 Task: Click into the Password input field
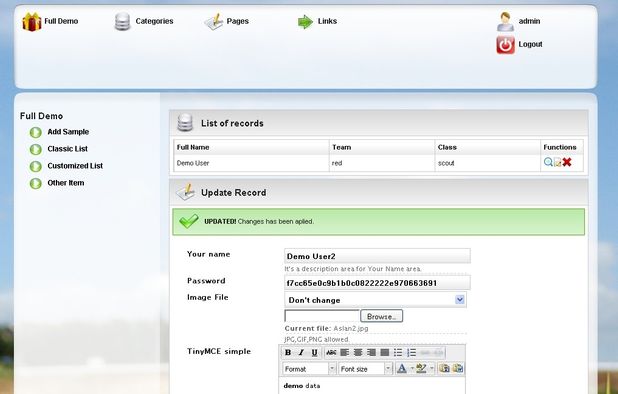377,283
